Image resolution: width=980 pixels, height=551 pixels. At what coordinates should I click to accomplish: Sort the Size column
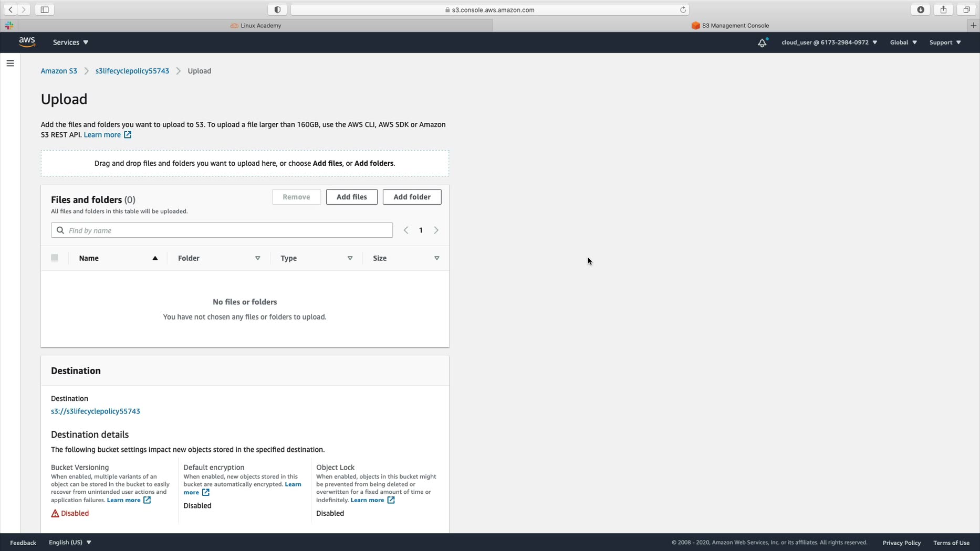[x=436, y=258]
